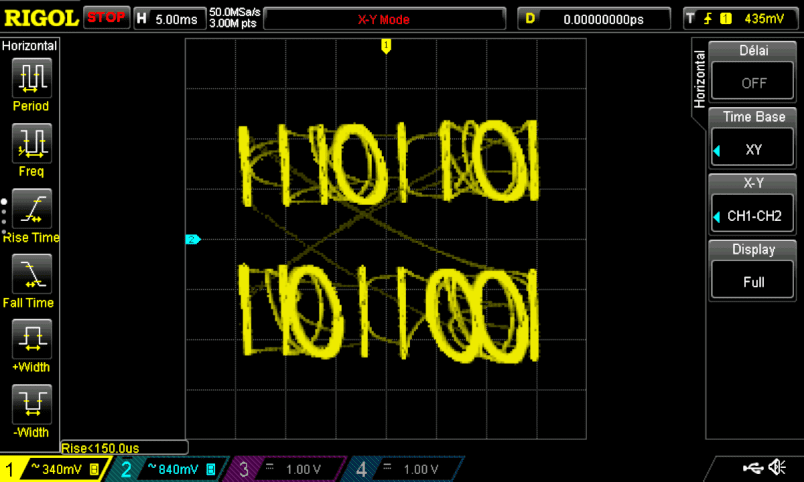Select the channel 3 tab

[x=286, y=469]
